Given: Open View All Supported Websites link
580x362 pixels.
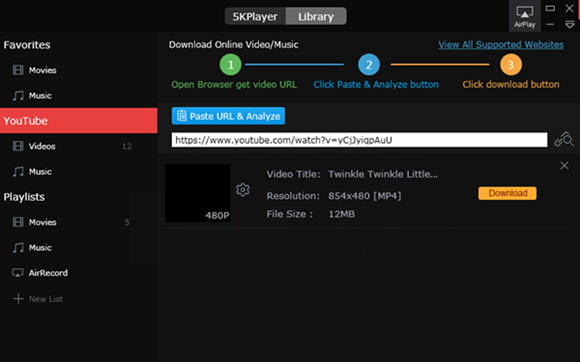Looking at the screenshot, I should click(x=501, y=45).
